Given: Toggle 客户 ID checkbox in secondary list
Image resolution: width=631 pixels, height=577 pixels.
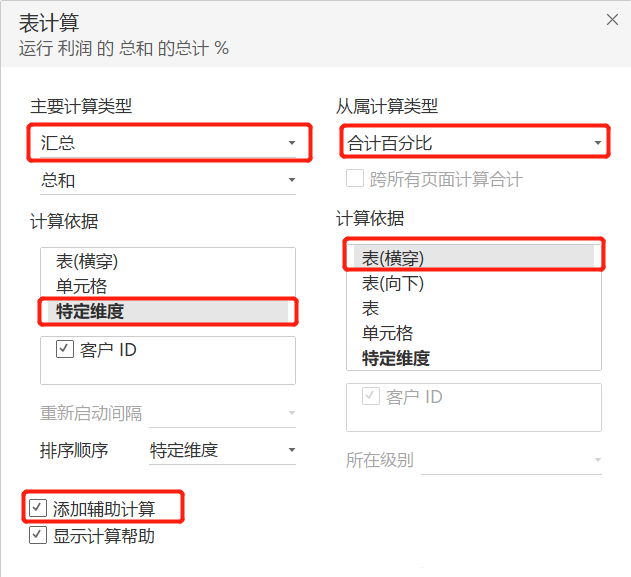Looking at the screenshot, I should coord(371,396).
